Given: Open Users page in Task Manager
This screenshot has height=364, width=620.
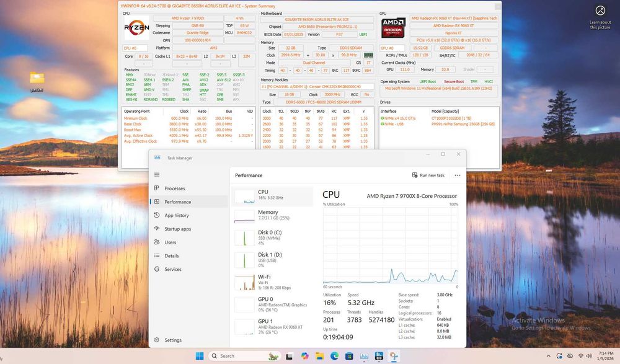Looking at the screenshot, I should [x=189, y=242].
